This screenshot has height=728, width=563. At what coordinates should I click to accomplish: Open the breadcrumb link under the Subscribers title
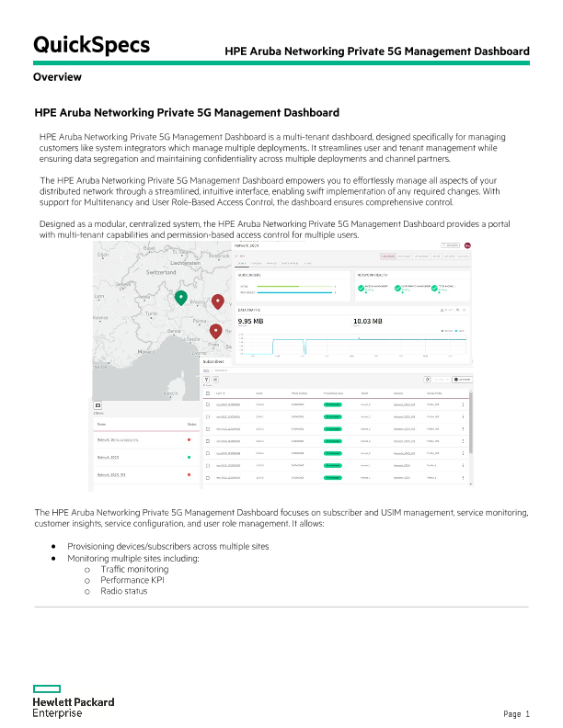(206, 370)
